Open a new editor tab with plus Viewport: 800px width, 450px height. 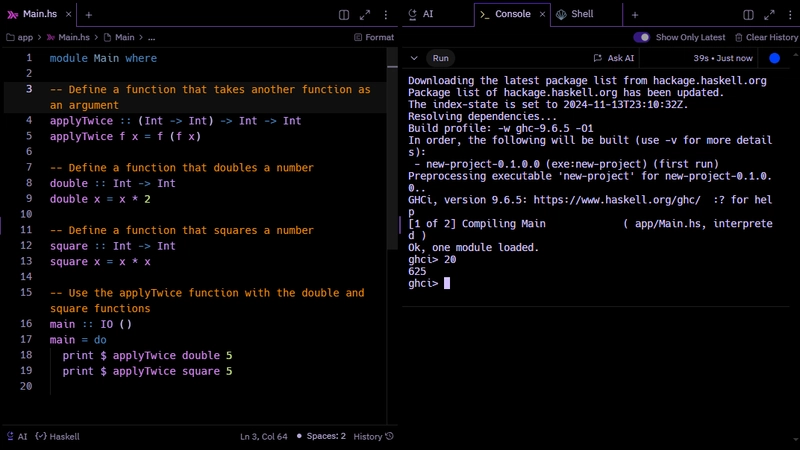point(89,15)
